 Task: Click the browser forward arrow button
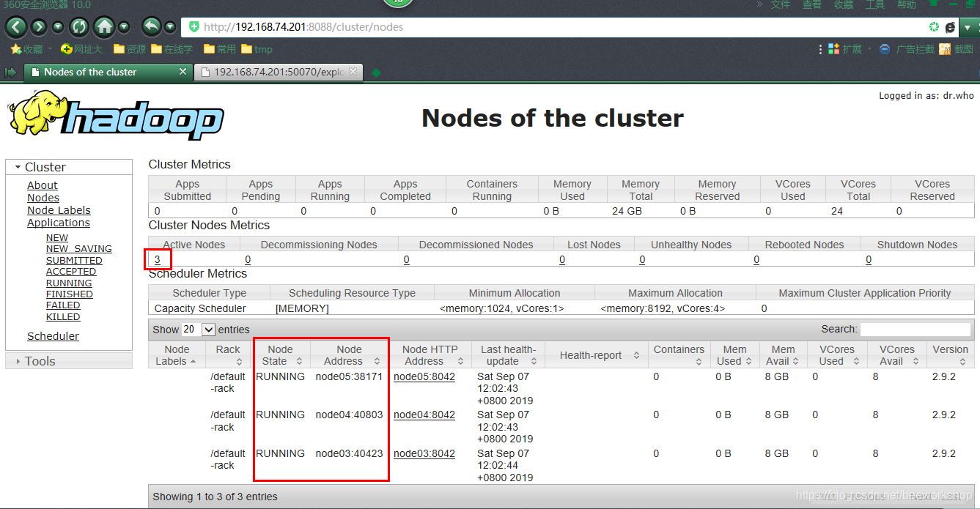(x=39, y=27)
